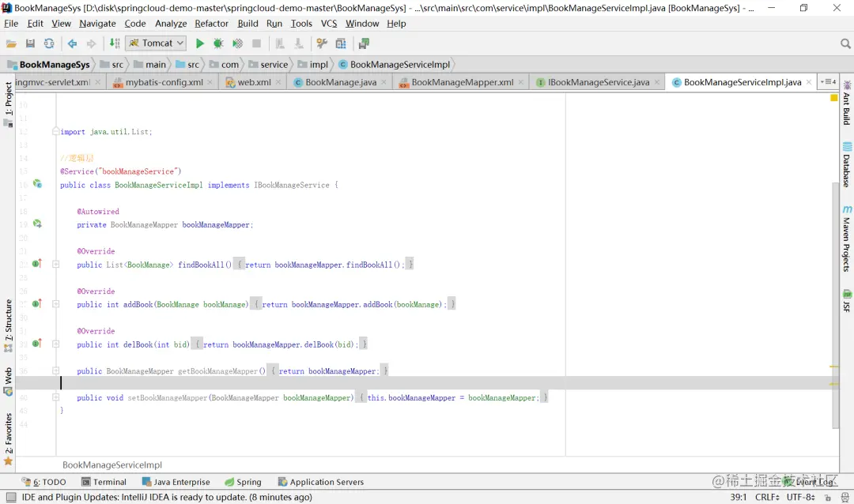This screenshot has width=854, height=504.
Task: Open Project Structure settings wrench icon
Action: point(322,43)
